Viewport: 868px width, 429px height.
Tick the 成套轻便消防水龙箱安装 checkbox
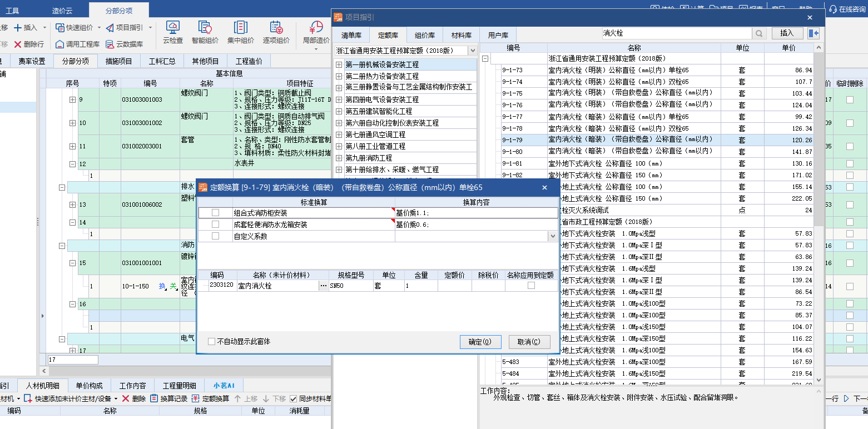tap(215, 225)
